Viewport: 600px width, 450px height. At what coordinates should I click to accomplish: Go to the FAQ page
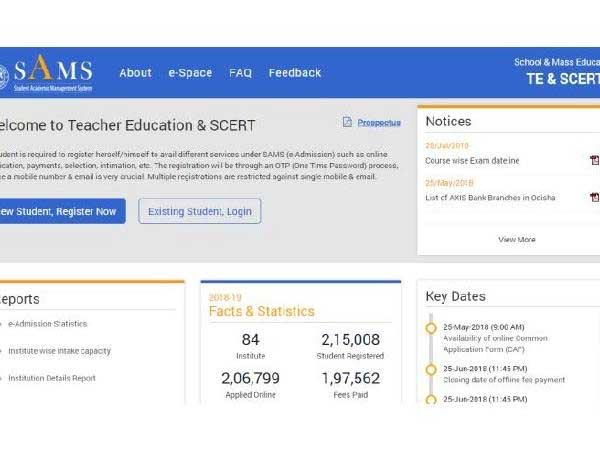click(x=240, y=73)
